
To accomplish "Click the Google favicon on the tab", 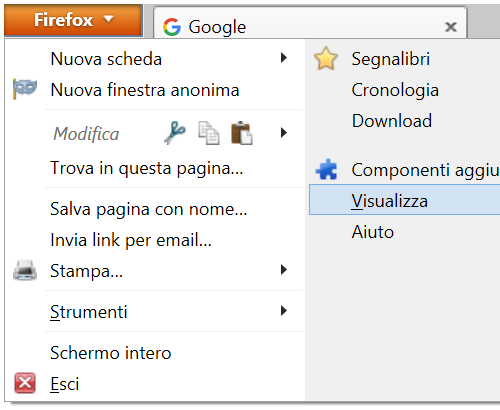I will pos(172,27).
